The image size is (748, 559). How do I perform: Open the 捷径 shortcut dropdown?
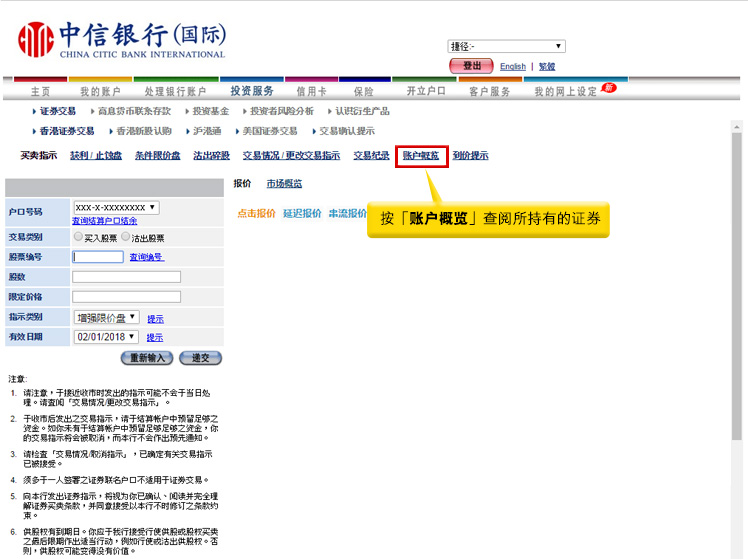click(506, 46)
